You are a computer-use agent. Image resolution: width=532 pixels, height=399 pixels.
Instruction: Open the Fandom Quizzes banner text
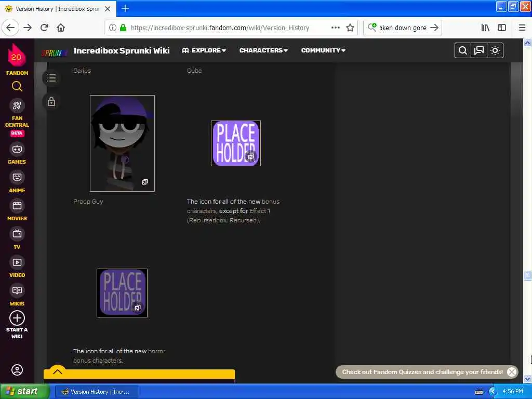[x=422, y=372]
